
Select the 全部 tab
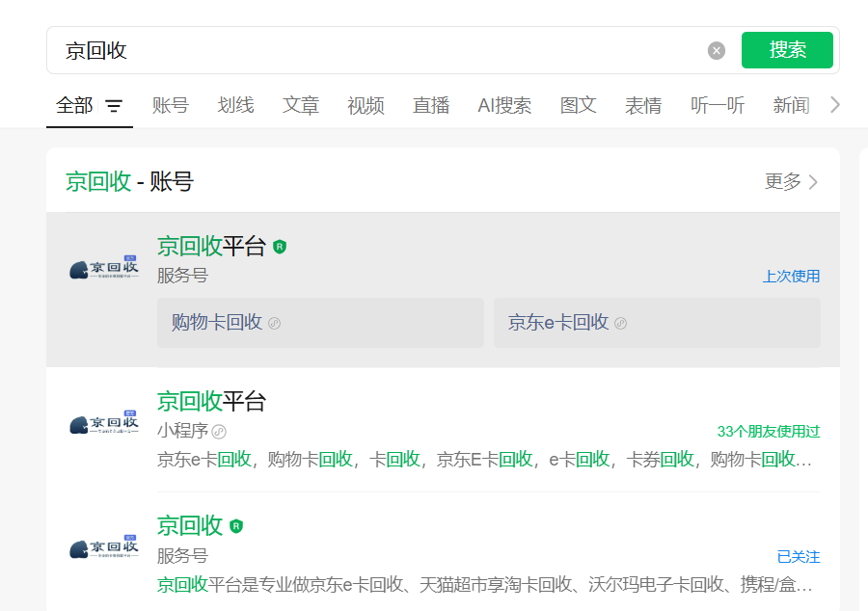point(74,105)
